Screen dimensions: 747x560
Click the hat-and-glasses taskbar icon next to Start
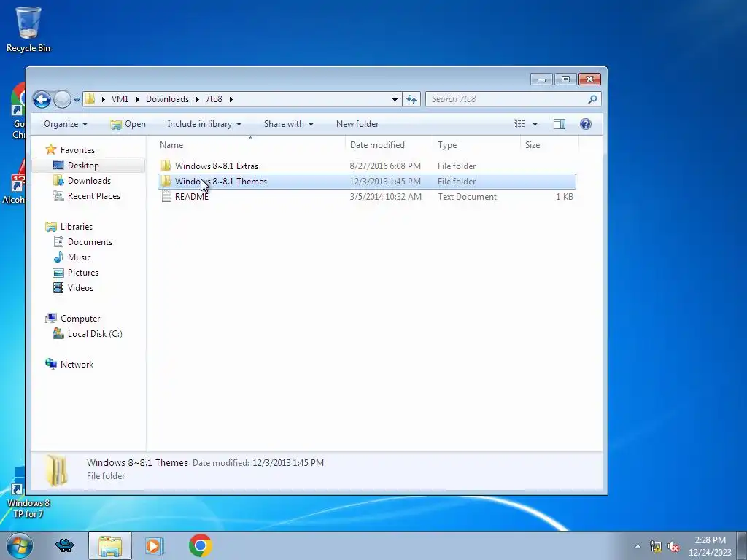(64, 545)
